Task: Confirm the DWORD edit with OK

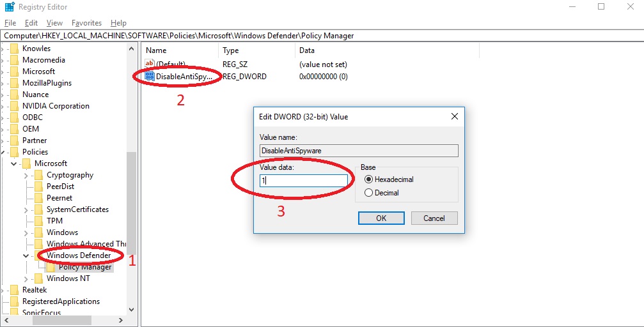Action: [x=381, y=218]
